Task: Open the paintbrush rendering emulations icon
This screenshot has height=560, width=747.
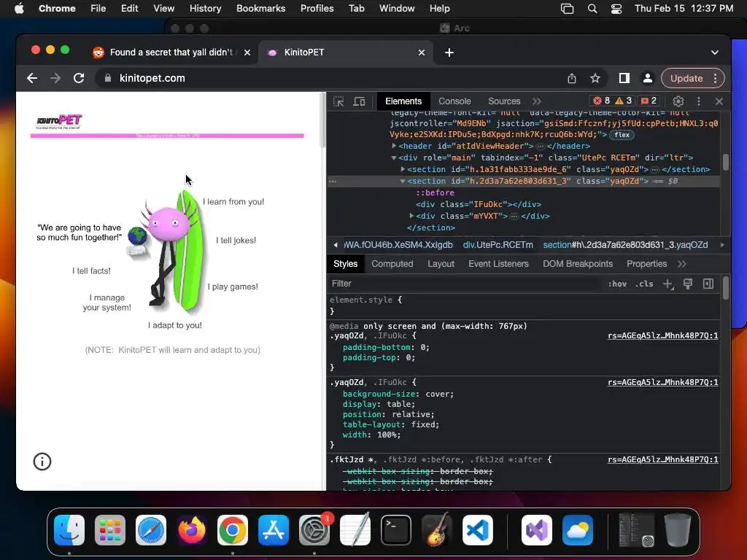Action: 688,284
